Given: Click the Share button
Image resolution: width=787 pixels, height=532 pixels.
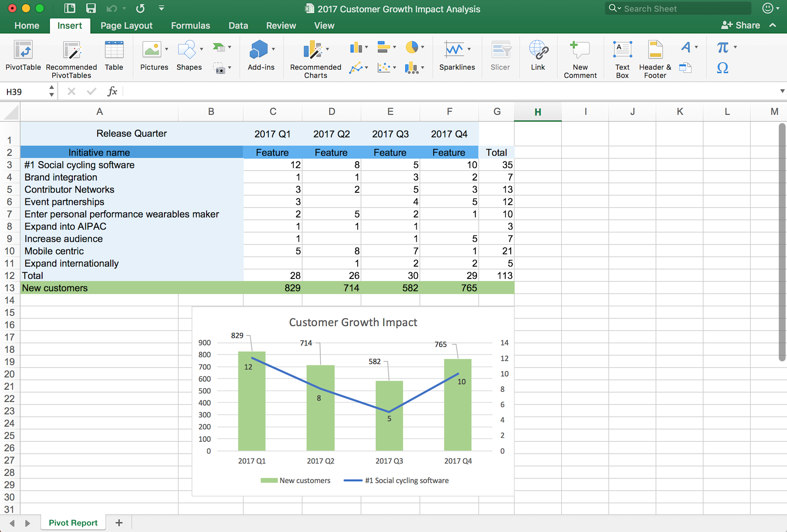Looking at the screenshot, I should pyautogui.click(x=740, y=25).
